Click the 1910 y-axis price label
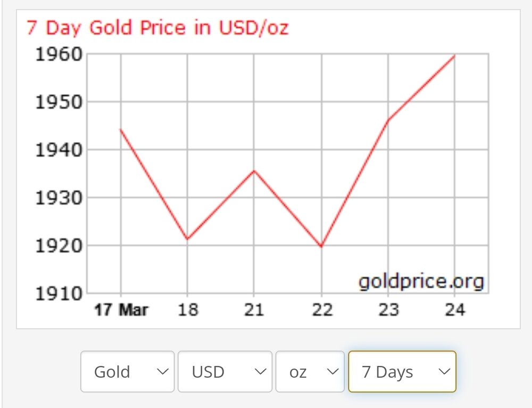 tap(59, 293)
